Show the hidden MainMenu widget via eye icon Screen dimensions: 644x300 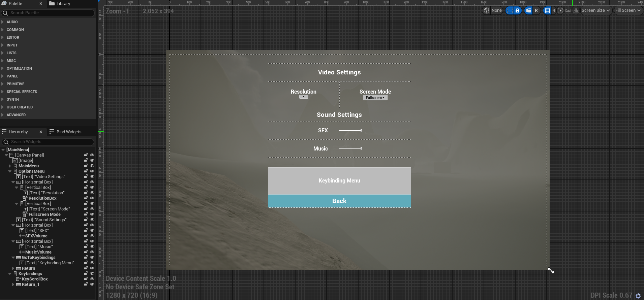[x=92, y=166]
